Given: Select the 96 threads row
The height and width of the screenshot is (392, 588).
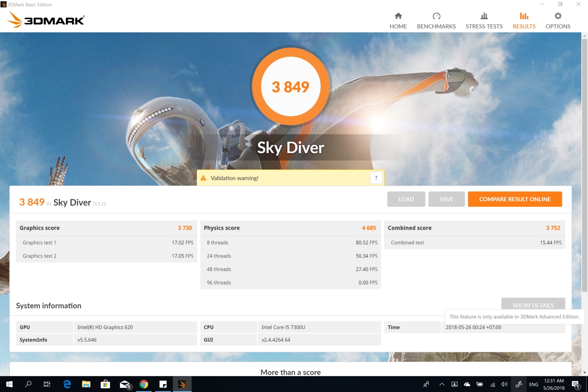Looking at the screenshot, I should pos(290,283).
